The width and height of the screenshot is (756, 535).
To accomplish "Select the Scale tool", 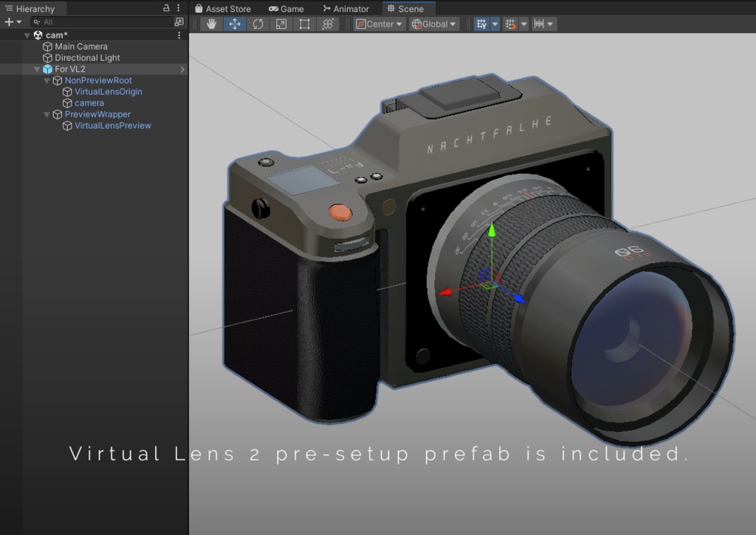I will tap(281, 24).
